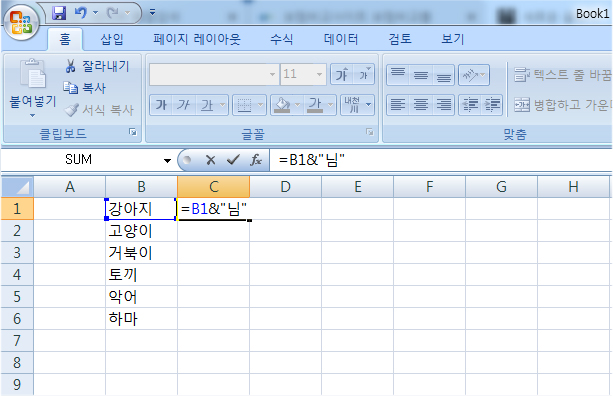Image resolution: width=613 pixels, height=396 pixels.
Task: Select cell B2 containing 고양이
Action: (x=141, y=231)
